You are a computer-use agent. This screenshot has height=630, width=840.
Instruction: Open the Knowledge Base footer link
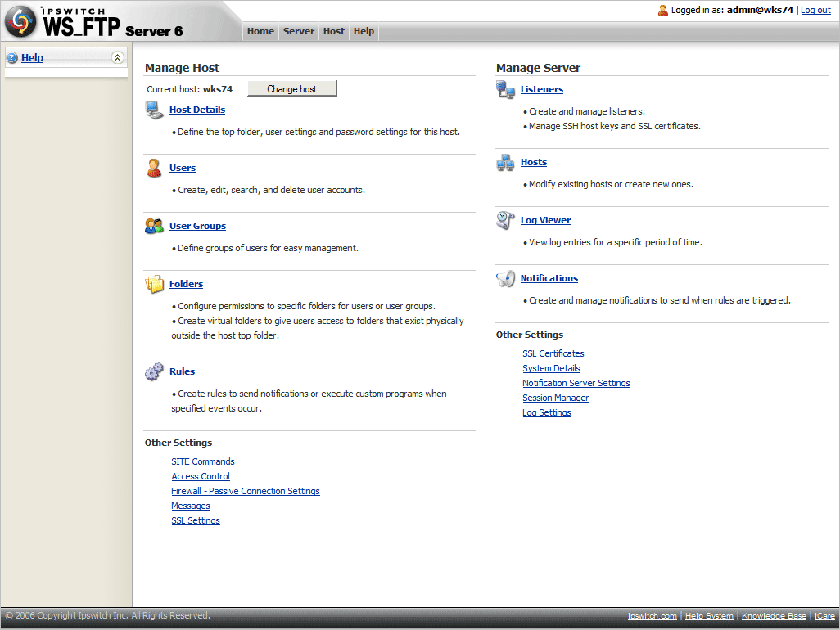[x=774, y=616]
